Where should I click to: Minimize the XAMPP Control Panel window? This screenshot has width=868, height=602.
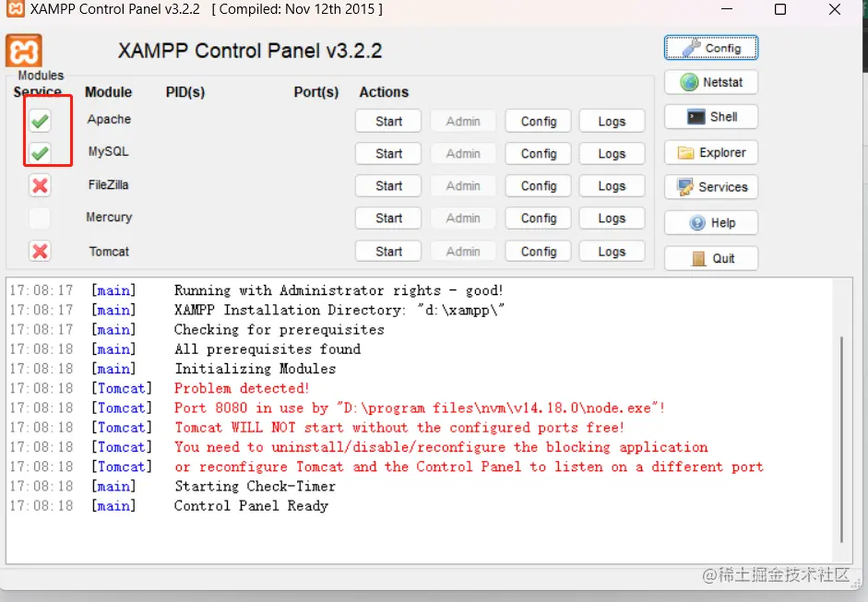tap(727, 9)
